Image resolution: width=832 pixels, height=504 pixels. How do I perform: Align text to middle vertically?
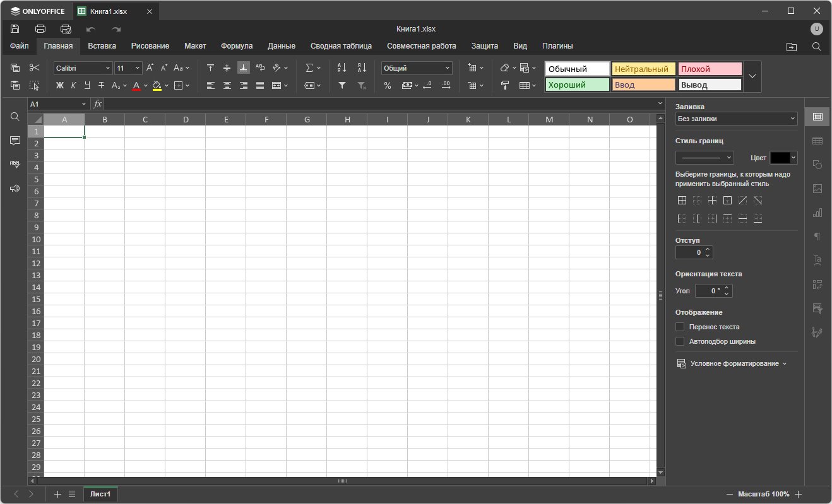click(x=227, y=67)
